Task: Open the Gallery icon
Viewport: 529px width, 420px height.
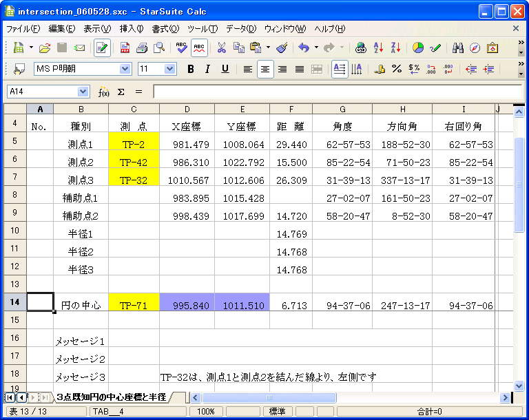Action: (492, 48)
